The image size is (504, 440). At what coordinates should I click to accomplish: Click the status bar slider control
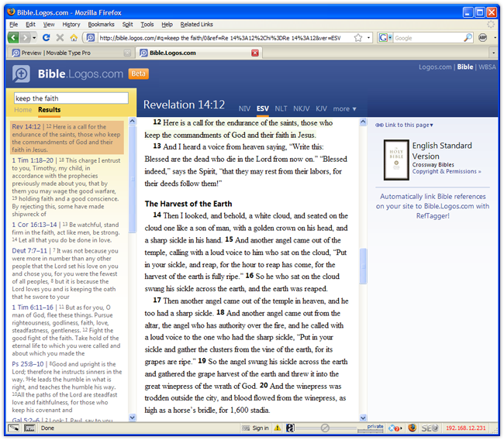(325, 428)
